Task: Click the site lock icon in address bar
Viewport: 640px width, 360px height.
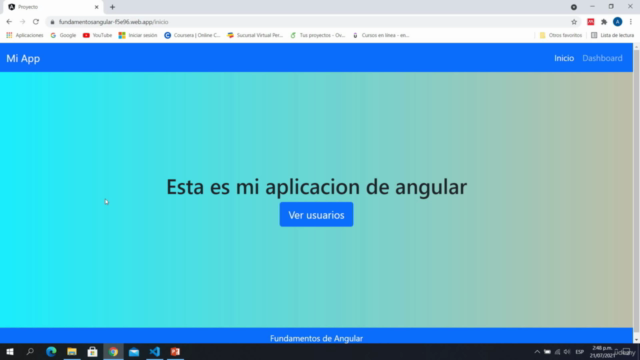Action: 52,22
